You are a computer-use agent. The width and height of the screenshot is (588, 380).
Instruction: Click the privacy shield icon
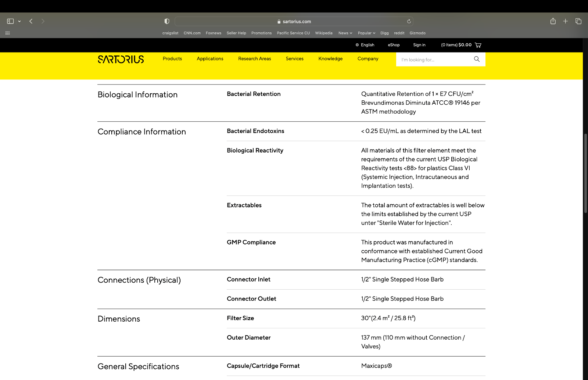point(167,21)
